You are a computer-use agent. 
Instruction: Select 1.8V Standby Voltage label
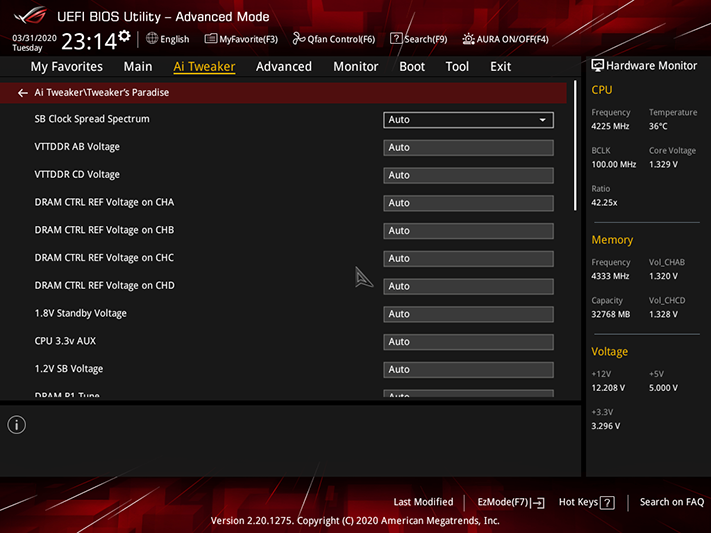click(81, 313)
